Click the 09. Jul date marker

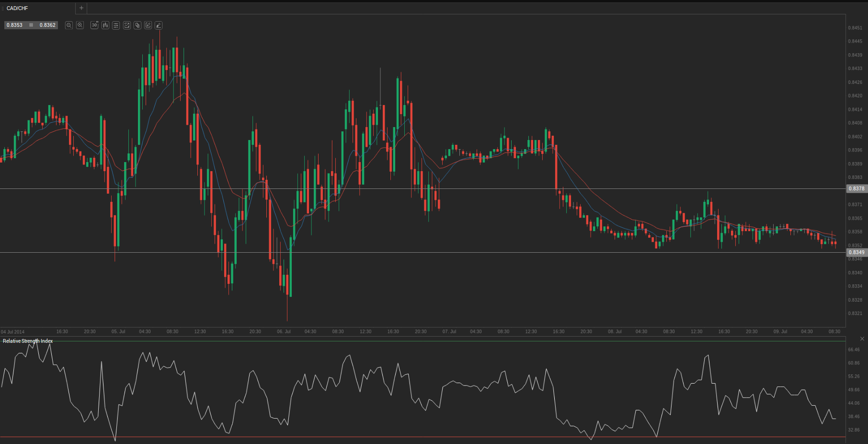(x=780, y=331)
